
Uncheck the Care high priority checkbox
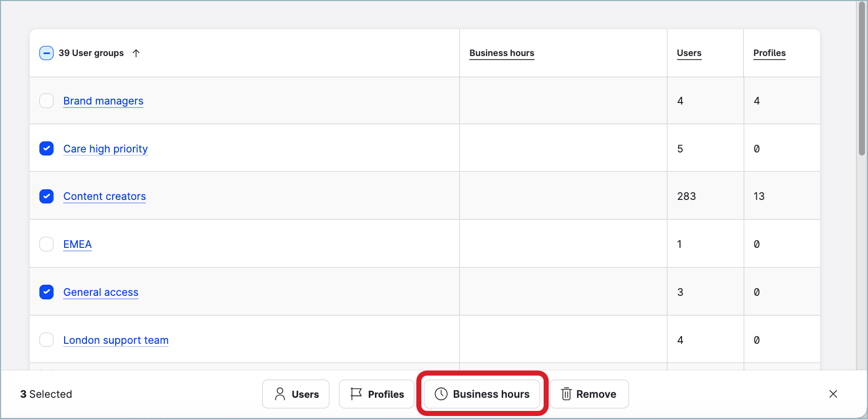pyautogui.click(x=46, y=148)
